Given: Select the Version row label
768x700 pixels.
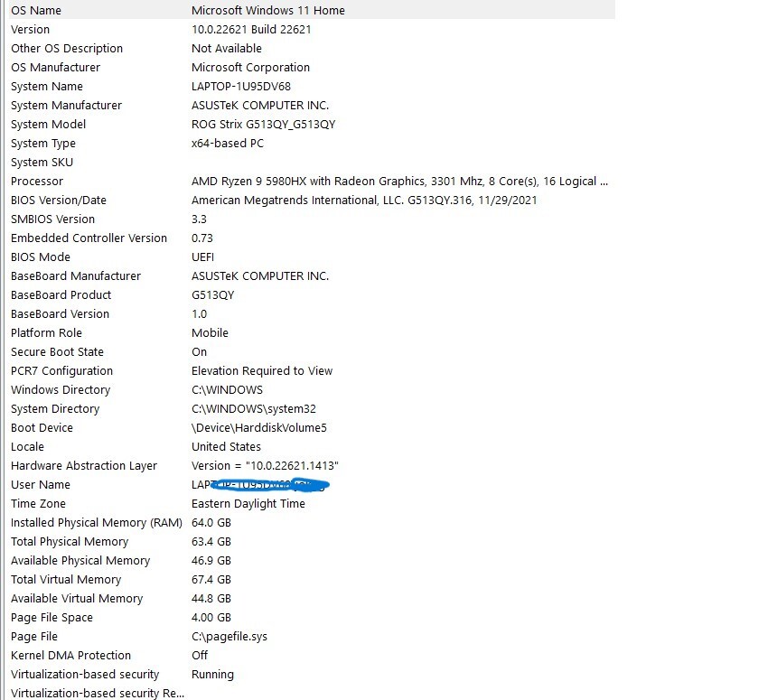Looking at the screenshot, I should point(30,30).
